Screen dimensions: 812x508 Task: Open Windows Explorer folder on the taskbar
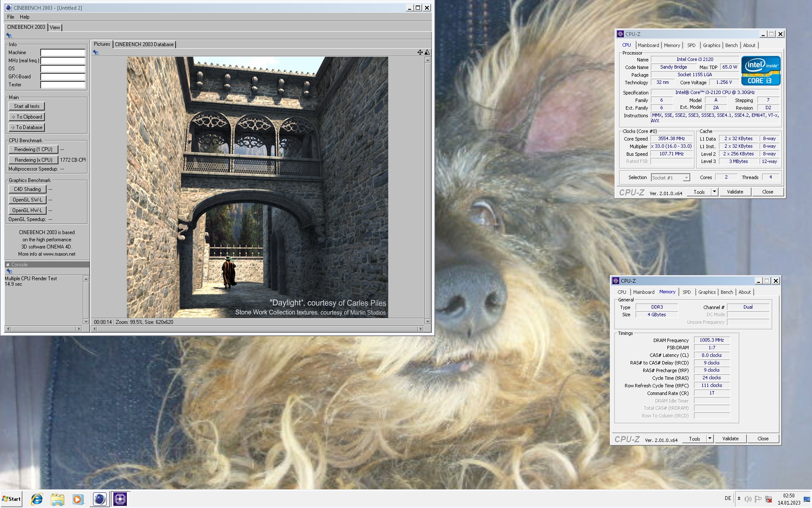click(57, 500)
